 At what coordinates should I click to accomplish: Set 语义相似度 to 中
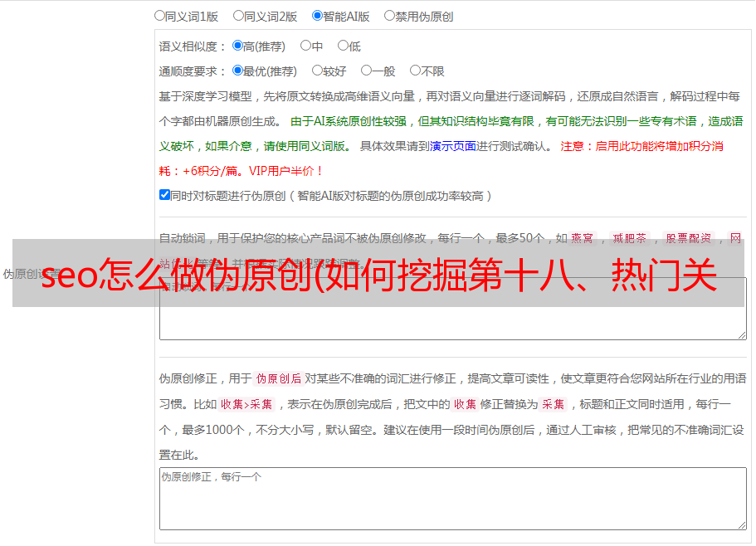click(305, 46)
